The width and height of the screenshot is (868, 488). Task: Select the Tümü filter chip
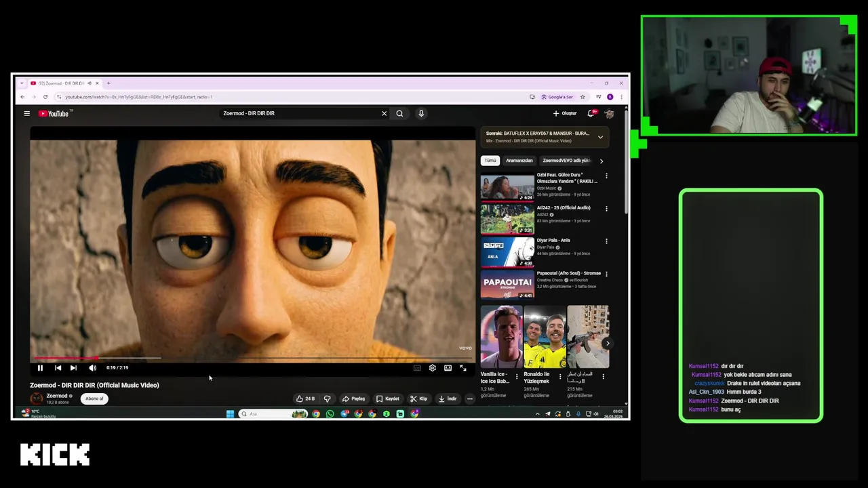(x=490, y=161)
